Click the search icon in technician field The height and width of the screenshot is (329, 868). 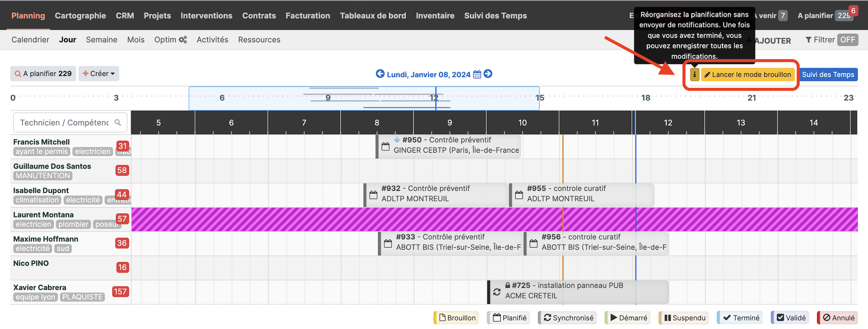(118, 122)
